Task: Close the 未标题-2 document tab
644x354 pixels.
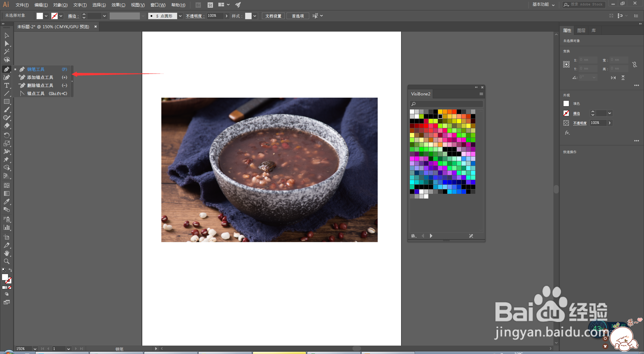Action: click(96, 27)
